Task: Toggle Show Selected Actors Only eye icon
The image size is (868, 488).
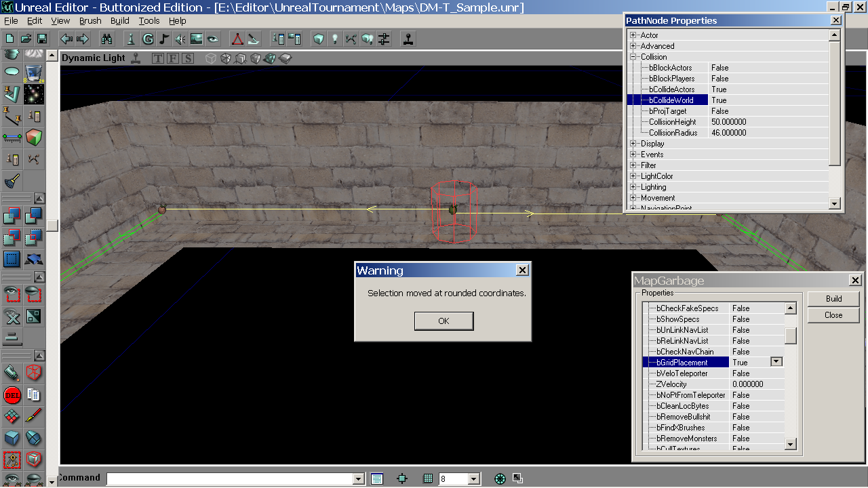Action: click(x=12, y=294)
